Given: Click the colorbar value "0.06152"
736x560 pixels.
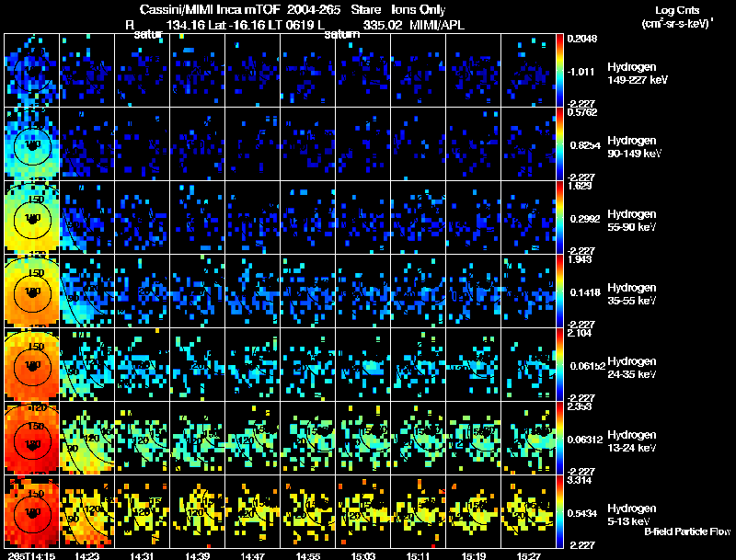Looking at the screenshot, I should 588,366.
